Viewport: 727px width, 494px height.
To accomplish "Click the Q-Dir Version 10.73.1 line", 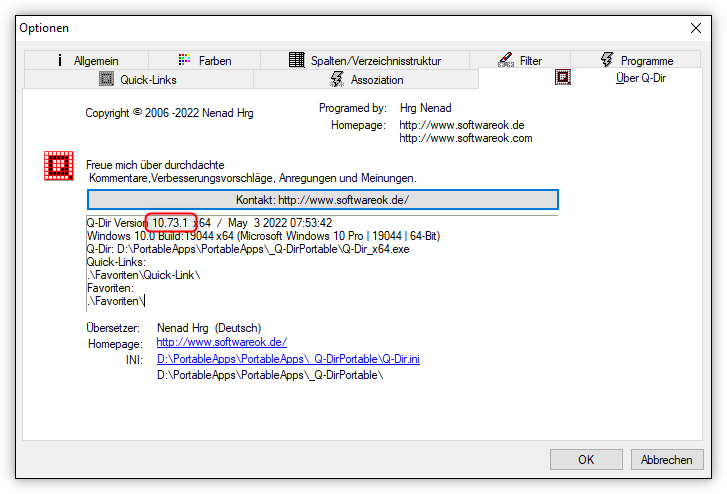I will click(209, 223).
